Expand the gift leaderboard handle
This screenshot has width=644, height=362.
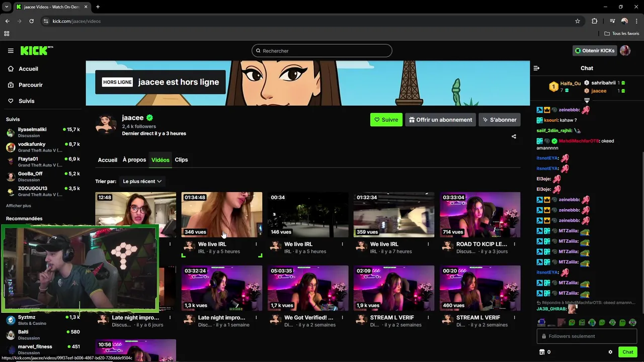click(x=587, y=101)
